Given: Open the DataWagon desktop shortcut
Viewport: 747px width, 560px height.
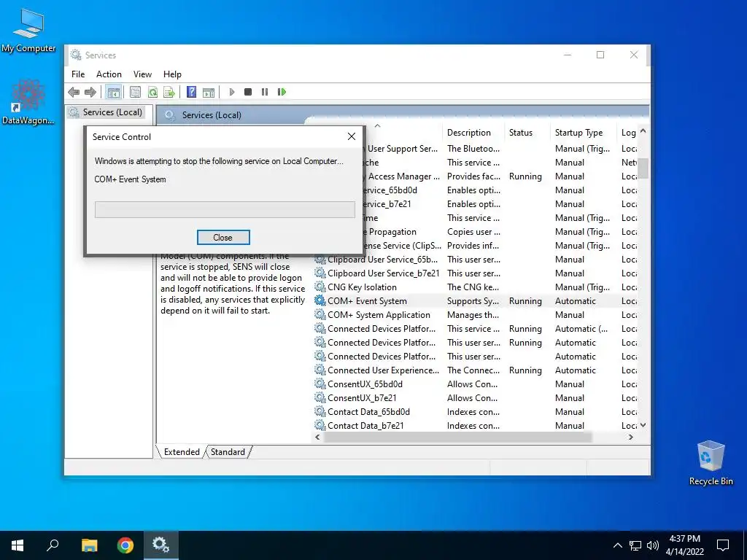Looking at the screenshot, I should click(x=28, y=102).
